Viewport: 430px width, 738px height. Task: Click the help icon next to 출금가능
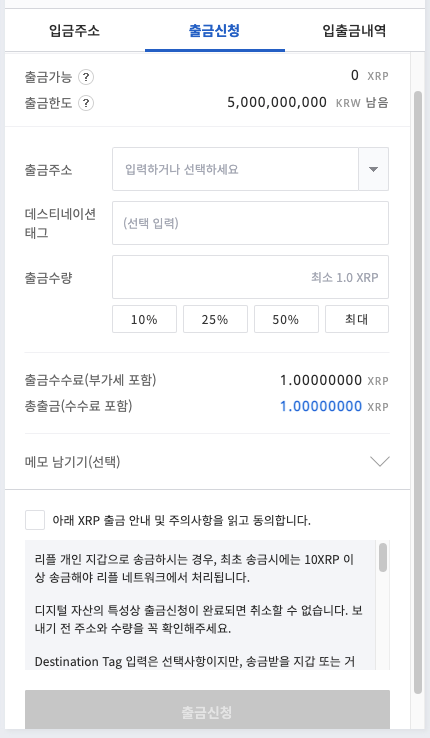[86, 77]
